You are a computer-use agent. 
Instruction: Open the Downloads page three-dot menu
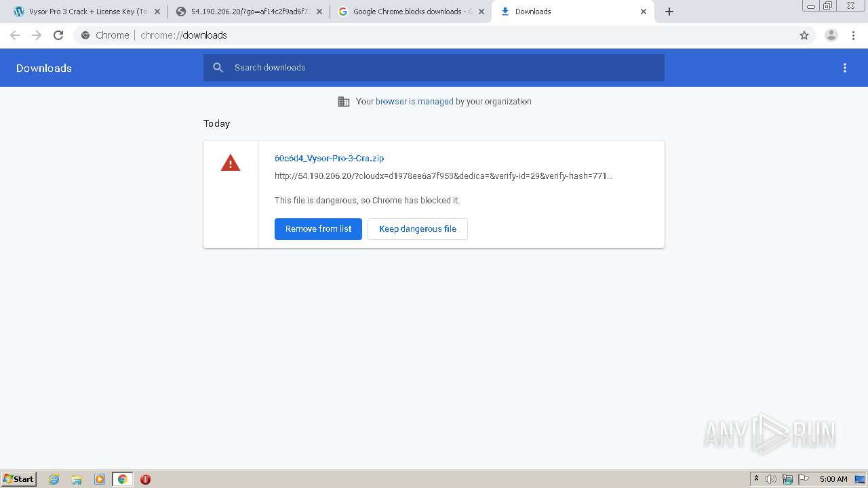tap(845, 68)
